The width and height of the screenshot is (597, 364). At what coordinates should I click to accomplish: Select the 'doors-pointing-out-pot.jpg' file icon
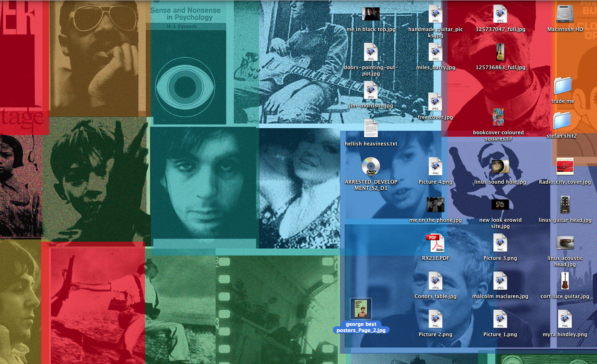tap(370, 52)
